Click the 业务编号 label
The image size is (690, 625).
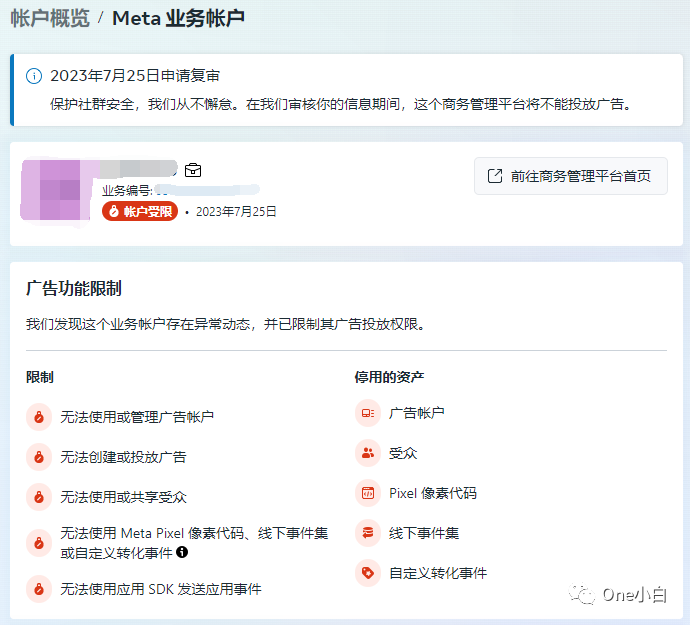(127, 190)
